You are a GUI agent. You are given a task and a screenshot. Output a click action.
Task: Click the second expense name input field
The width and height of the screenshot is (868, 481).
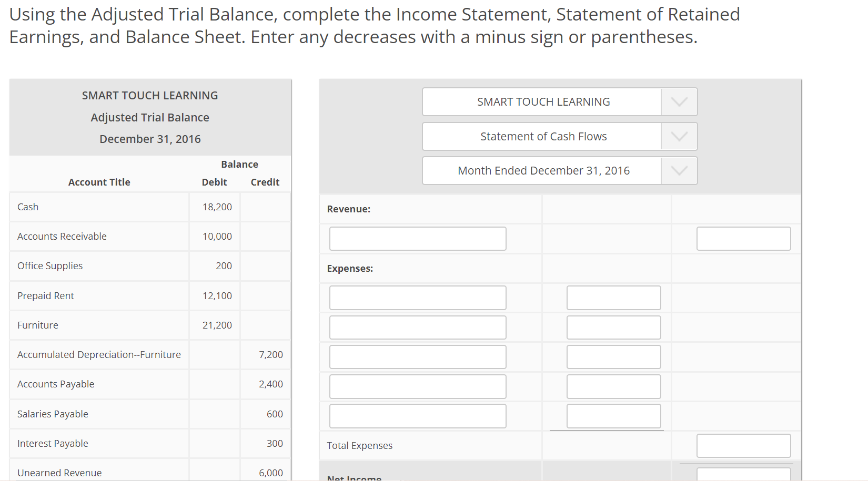point(417,327)
